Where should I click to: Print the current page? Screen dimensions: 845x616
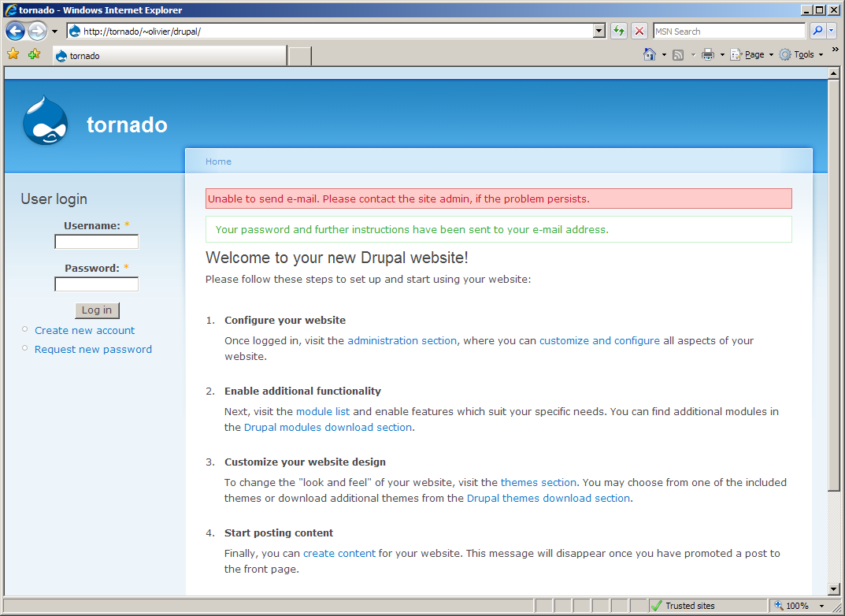[708, 54]
